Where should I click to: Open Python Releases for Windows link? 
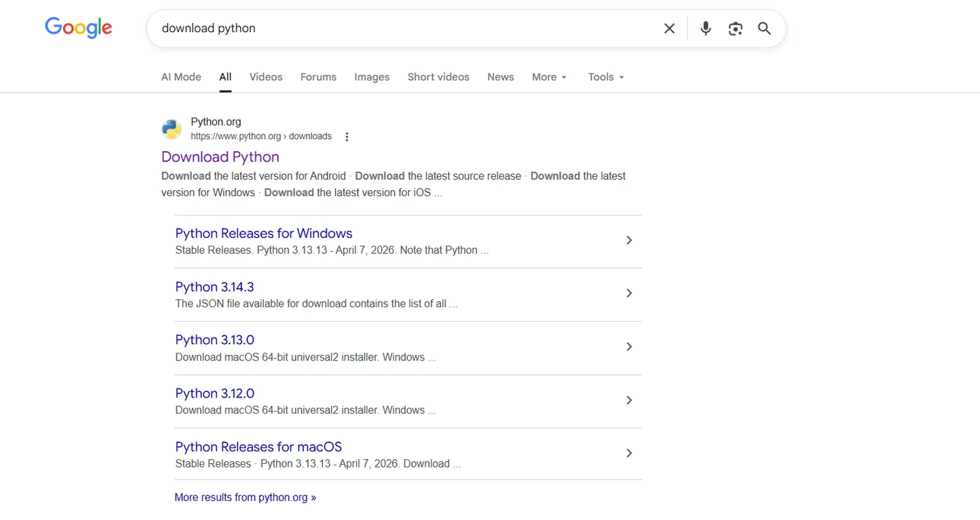(x=264, y=233)
